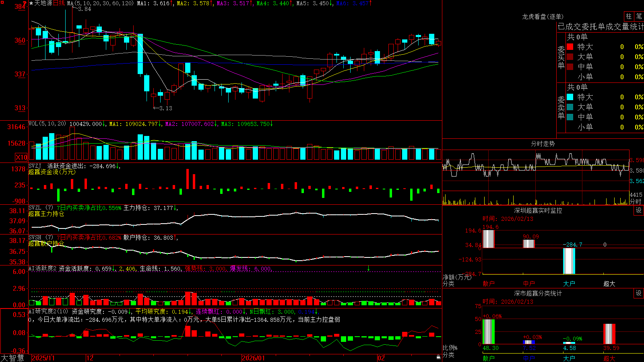Click the 天地源 stock name
This screenshot has height=362, width=644.
pos(43,3)
